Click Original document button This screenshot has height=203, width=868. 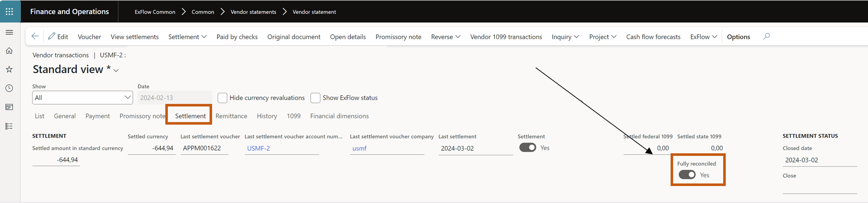[294, 37]
